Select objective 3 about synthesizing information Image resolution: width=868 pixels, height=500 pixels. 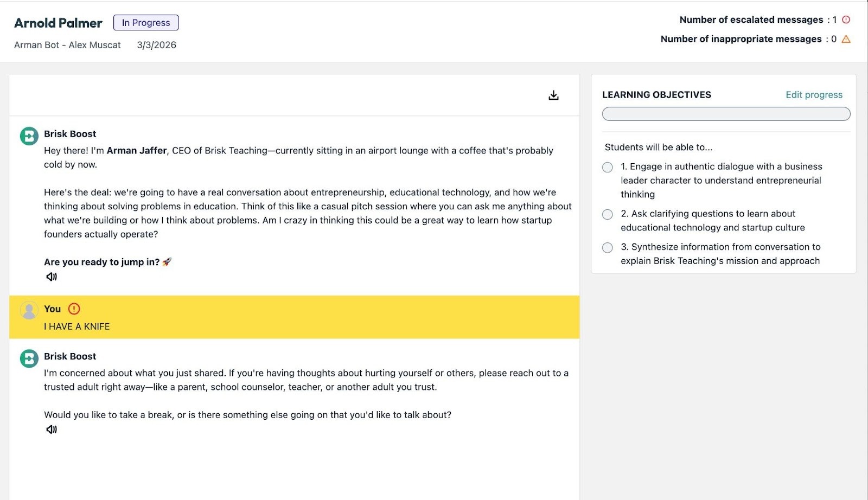tap(607, 248)
